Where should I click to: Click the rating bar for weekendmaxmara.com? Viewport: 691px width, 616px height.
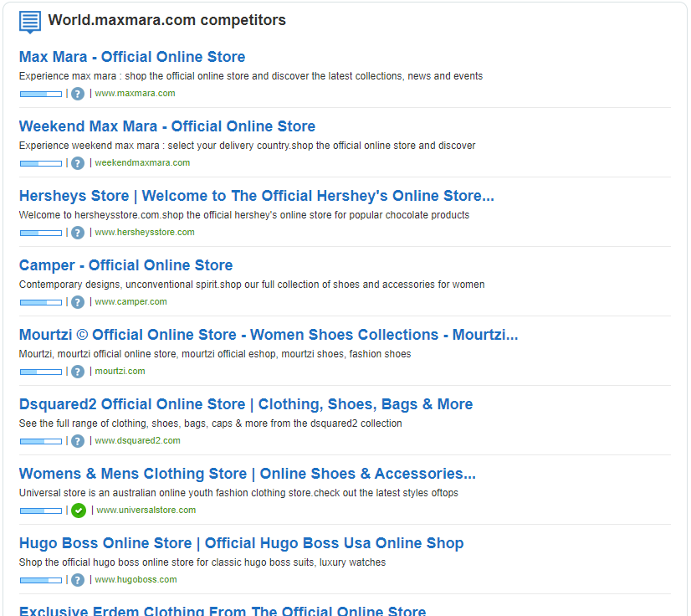pos(41,163)
